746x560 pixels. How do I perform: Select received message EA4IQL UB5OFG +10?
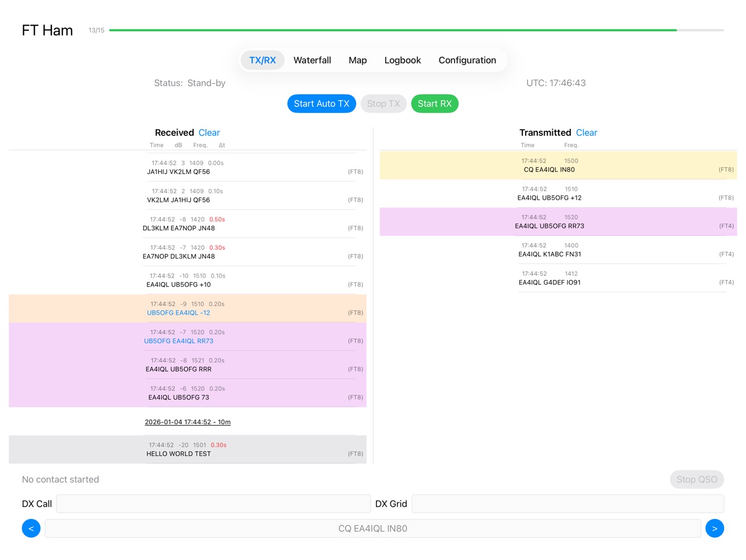(x=187, y=280)
